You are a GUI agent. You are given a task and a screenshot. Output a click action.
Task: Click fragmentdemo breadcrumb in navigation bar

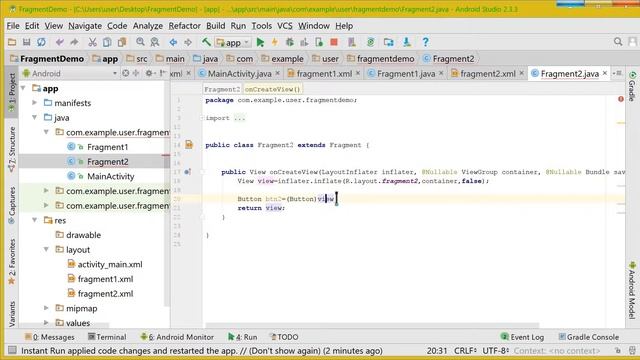click(x=385, y=59)
